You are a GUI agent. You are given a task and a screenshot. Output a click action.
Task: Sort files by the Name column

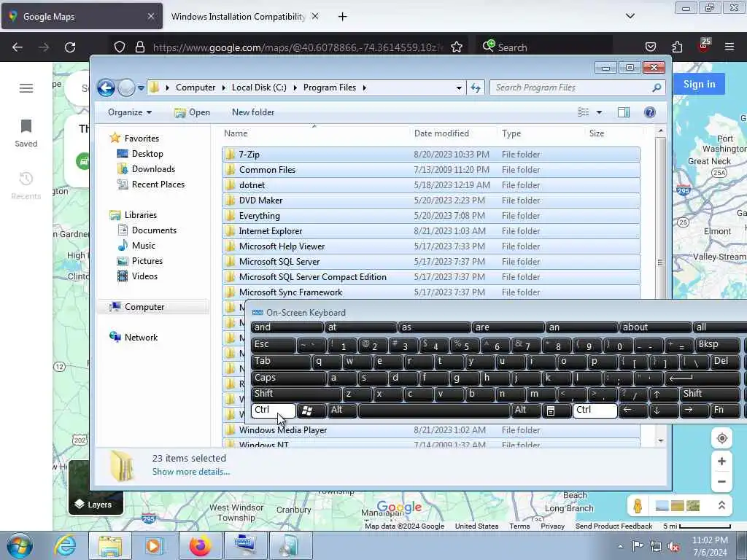click(314, 133)
